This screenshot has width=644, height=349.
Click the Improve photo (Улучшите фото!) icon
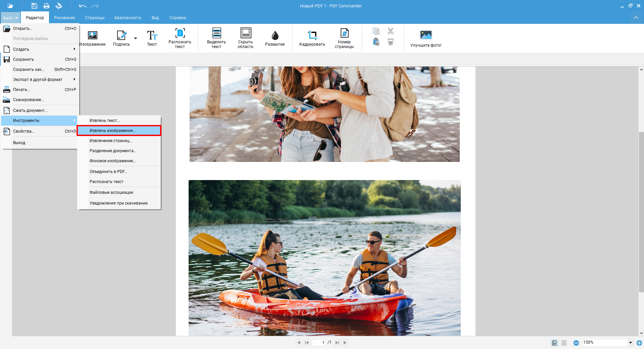point(426,35)
